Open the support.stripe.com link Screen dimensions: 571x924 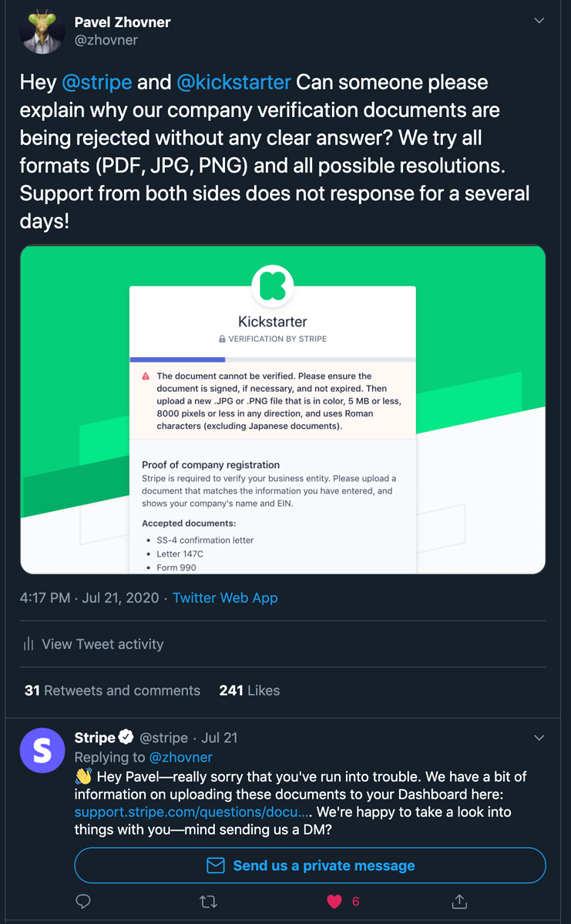(192, 812)
